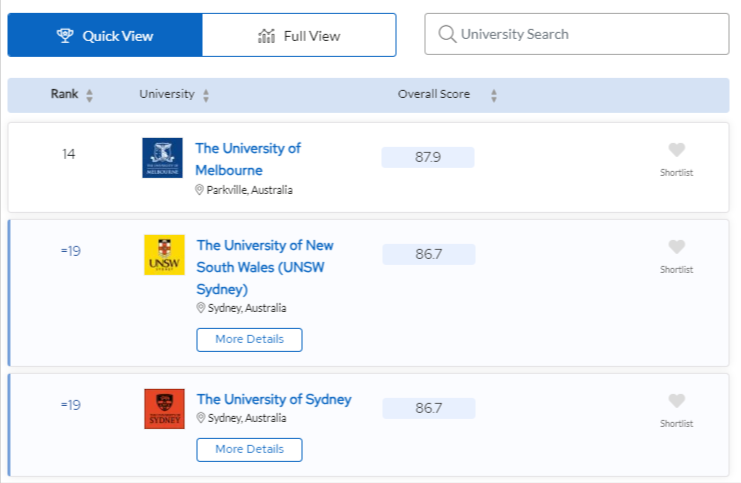Click the trophy icon on Quick View
741x483 pixels.
point(65,35)
